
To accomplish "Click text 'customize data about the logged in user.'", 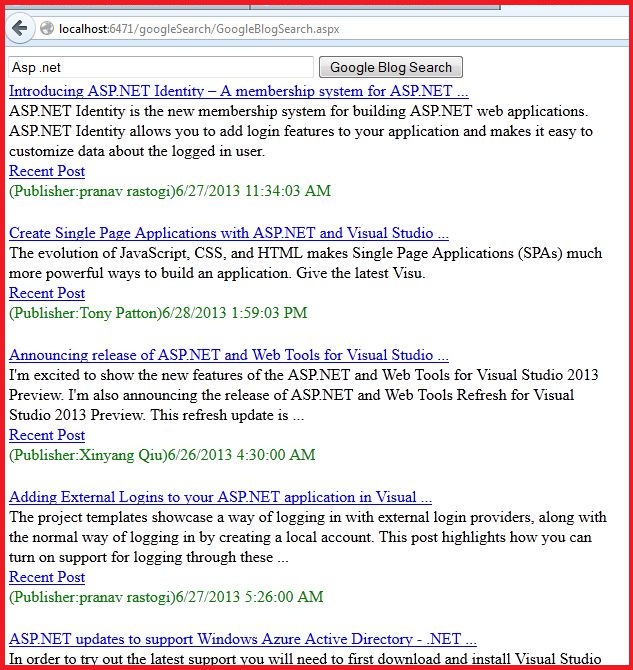I will pos(137,151).
